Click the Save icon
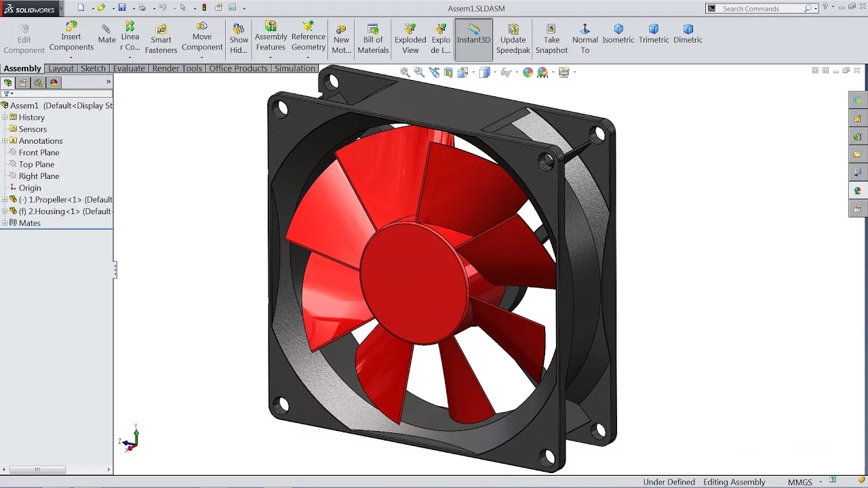Image resolution: width=868 pixels, height=488 pixels. click(x=122, y=7)
